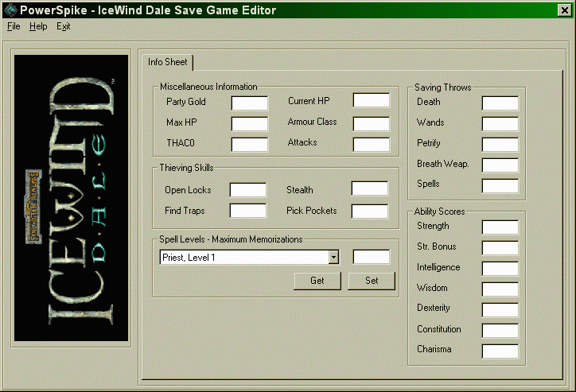Select the Info Sheet tab
576x392 pixels.
168,62
